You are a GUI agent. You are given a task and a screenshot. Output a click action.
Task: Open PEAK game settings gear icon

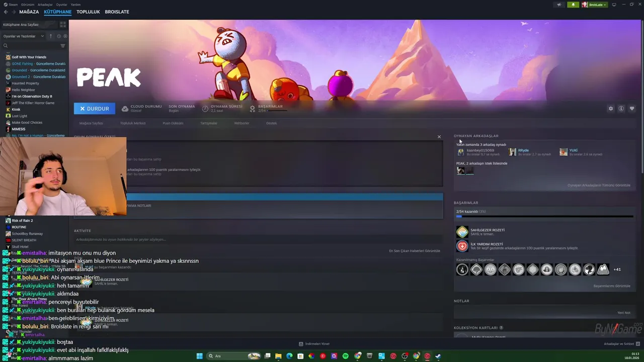(611, 109)
